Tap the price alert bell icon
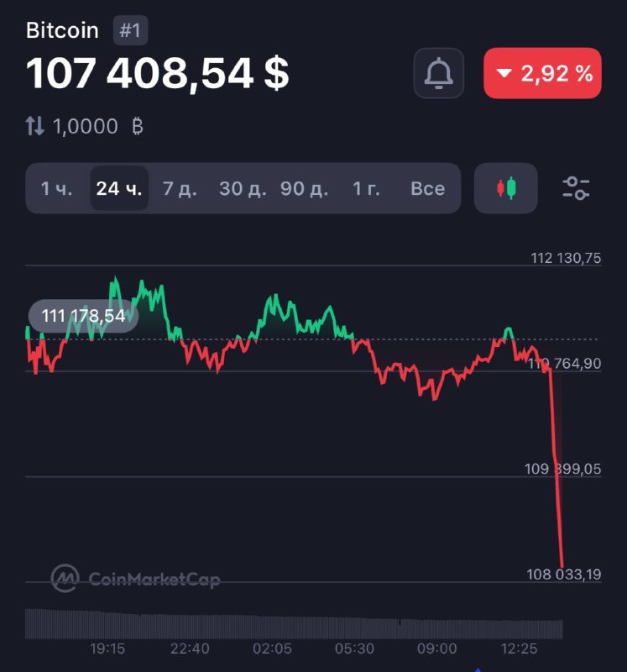The image size is (627, 672). tap(438, 73)
